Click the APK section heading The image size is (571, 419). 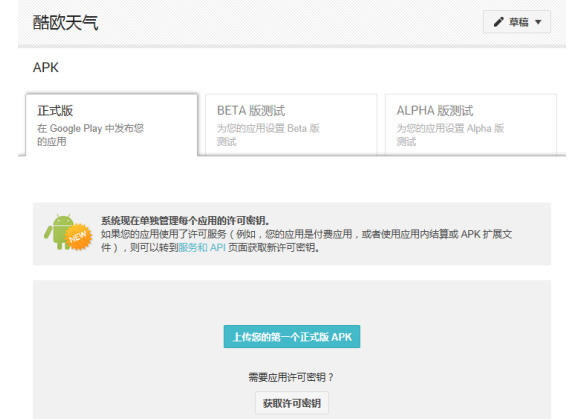[46, 67]
